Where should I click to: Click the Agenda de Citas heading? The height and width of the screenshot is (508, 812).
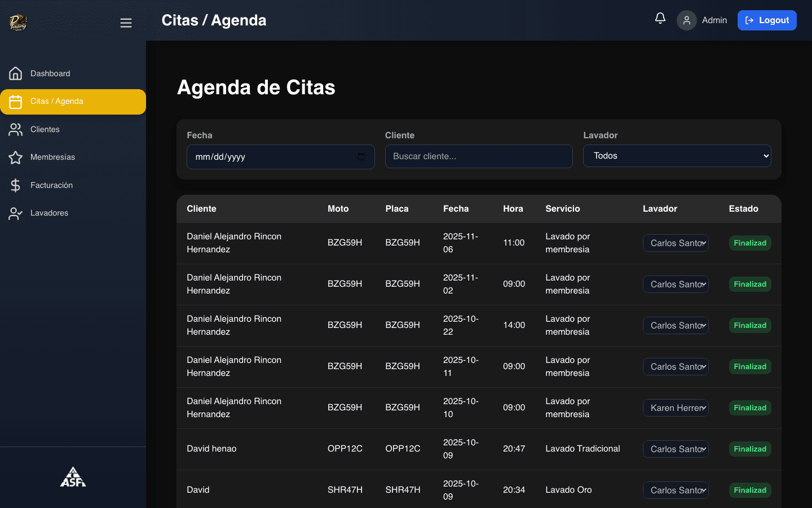coord(257,87)
